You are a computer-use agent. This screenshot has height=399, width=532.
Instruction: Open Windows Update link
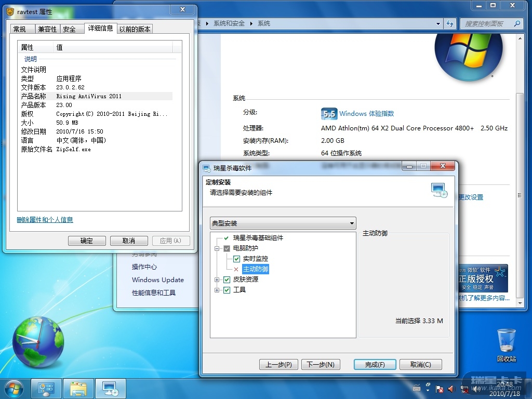158,280
